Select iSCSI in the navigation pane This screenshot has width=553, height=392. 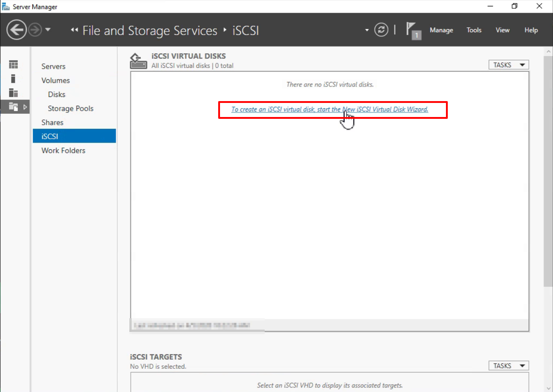coord(74,136)
